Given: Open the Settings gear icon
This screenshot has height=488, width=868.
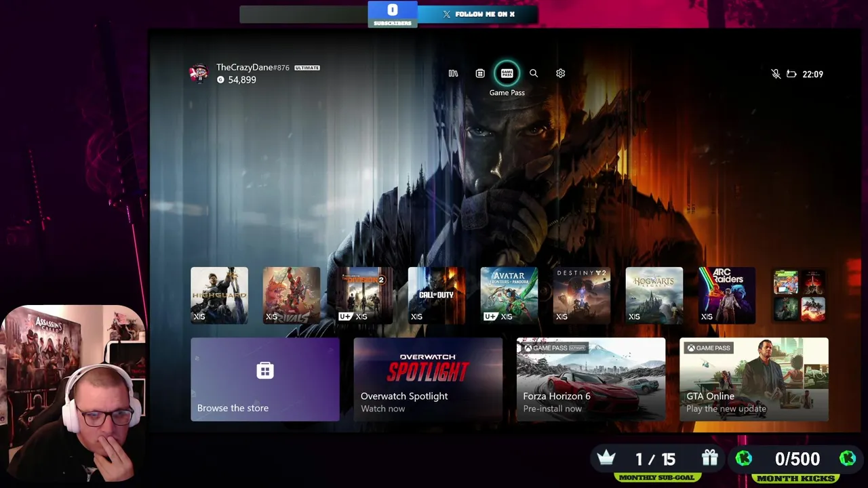Looking at the screenshot, I should (560, 73).
